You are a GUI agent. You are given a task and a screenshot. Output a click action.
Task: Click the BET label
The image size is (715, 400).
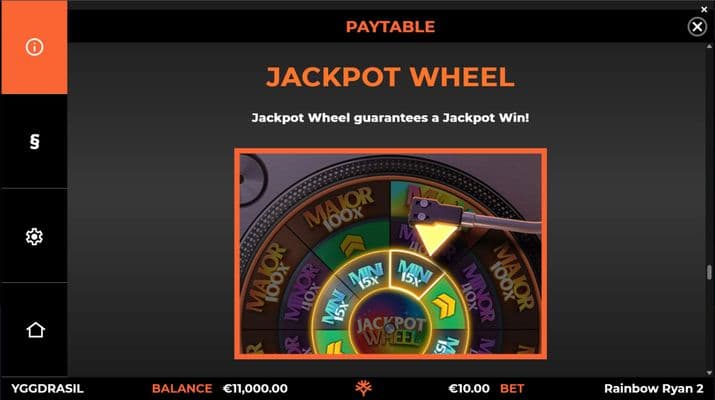pyautogui.click(x=512, y=389)
